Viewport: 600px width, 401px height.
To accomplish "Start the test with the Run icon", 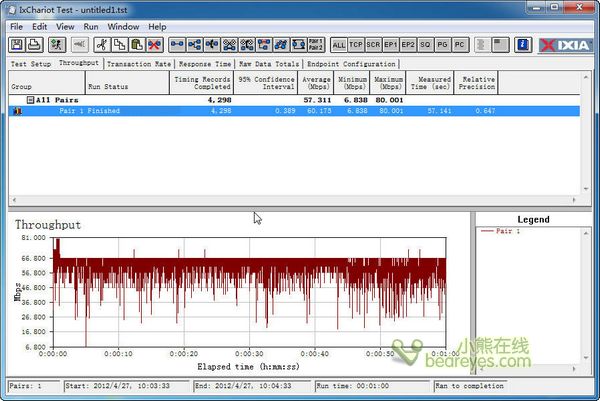I will pyautogui.click(x=57, y=45).
